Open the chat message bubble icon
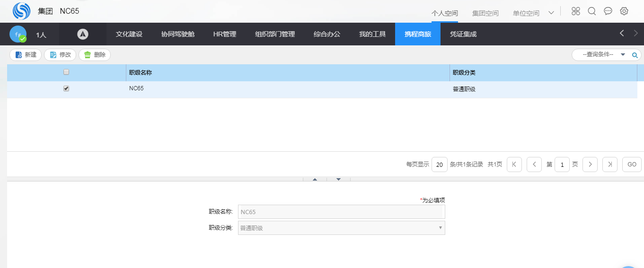The width and height of the screenshot is (644, 268). [608, 11]
